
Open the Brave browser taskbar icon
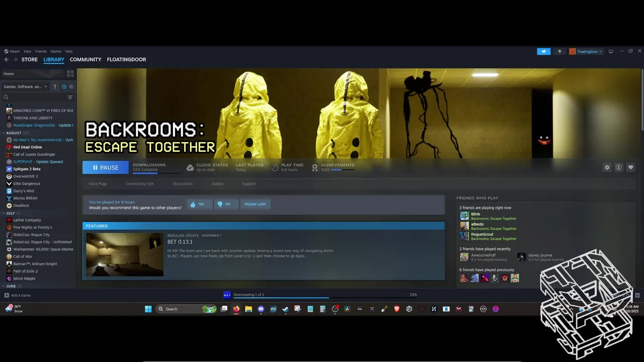[x=396, y=309]
